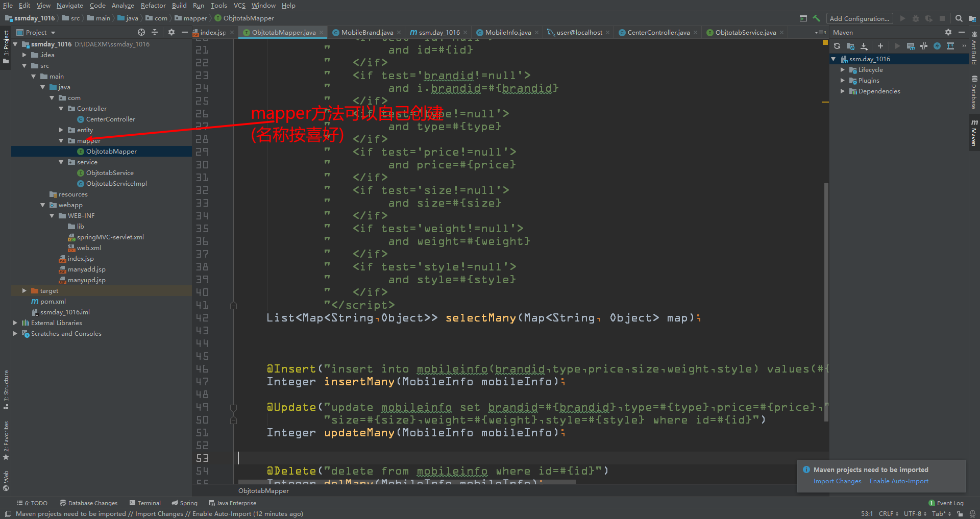Open Database Changes tool window button

point(89,503)
